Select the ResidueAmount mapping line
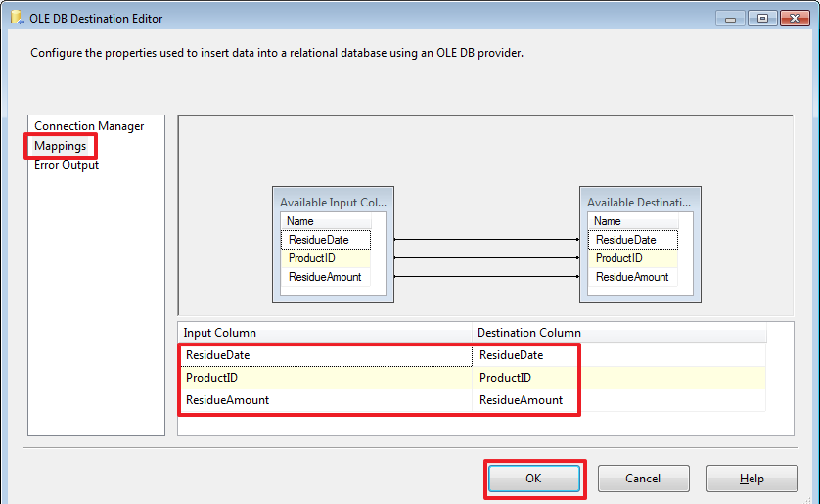 pyautogui.click(x=486, y=276)
